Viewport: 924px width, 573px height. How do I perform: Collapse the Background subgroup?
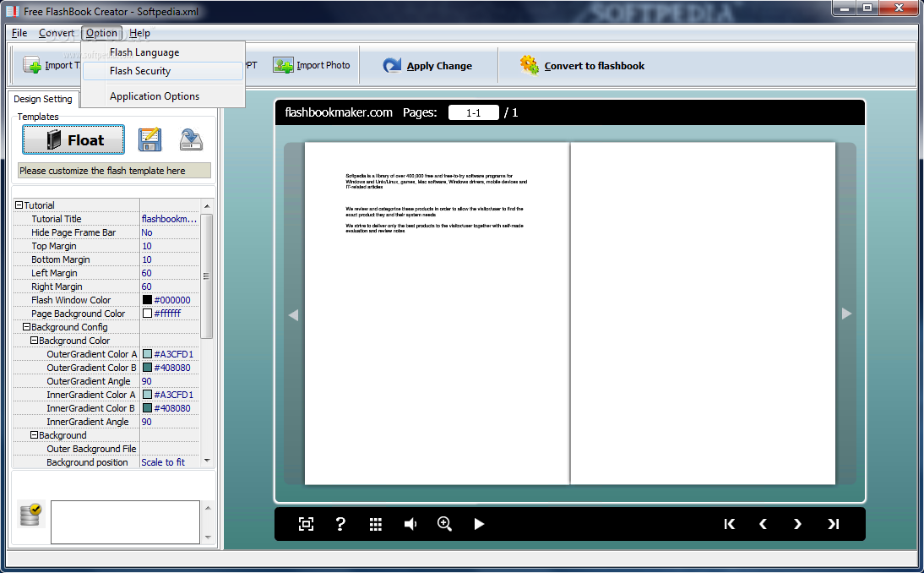pyautogui.click(x=34, y=435)
